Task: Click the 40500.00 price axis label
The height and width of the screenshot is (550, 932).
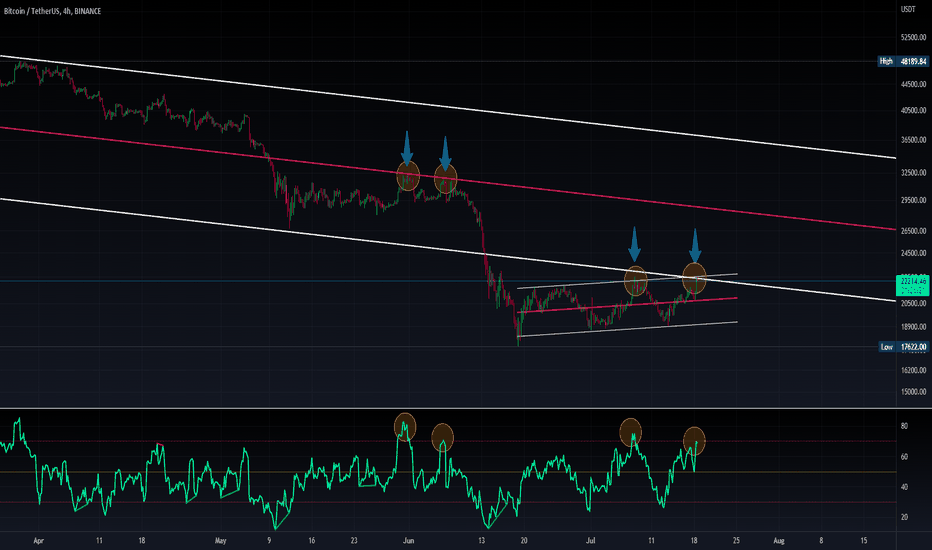Action: (914, 111)
